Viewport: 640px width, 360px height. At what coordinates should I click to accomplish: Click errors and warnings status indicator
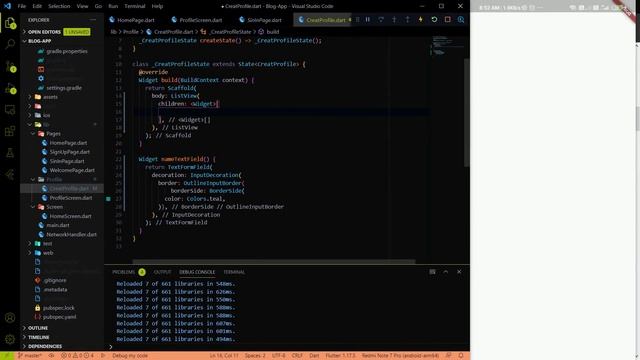[77, 356]
